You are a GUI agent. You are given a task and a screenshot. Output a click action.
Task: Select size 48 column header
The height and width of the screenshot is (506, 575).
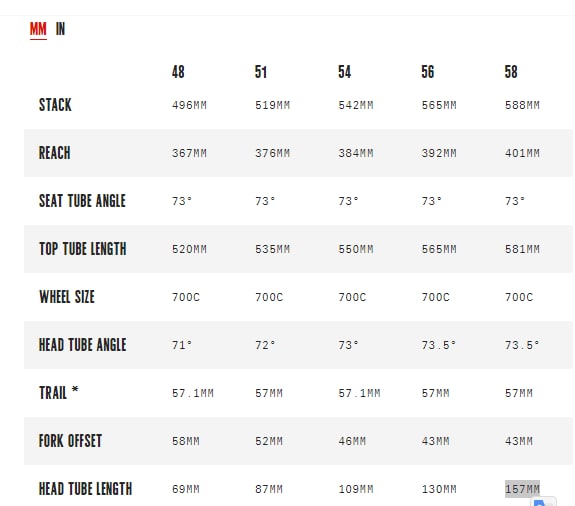[x=178, y=72]
